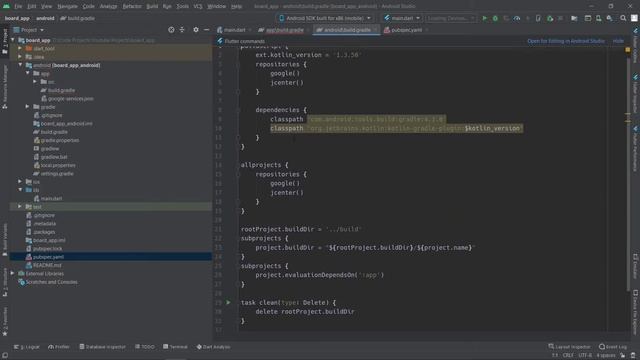Click the yellow warning marker atop editor scrollbar
This screenshot has height=360, width=640.
coord(628,49)
